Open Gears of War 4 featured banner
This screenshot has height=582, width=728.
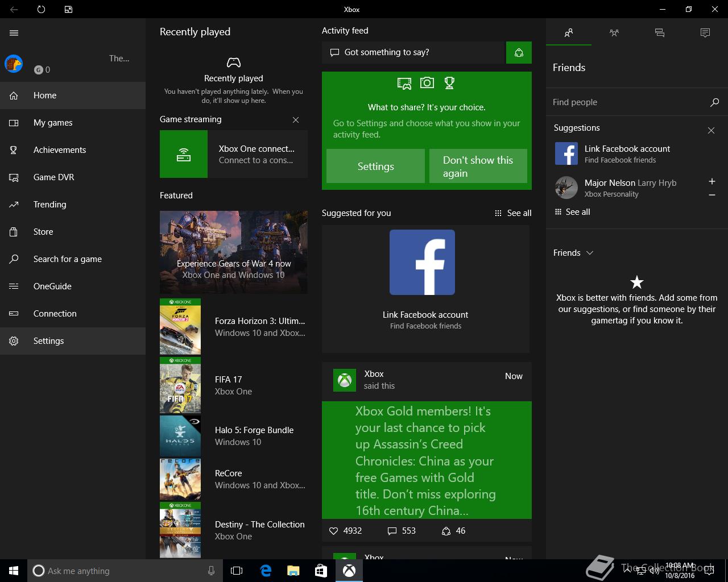(234, 252)
